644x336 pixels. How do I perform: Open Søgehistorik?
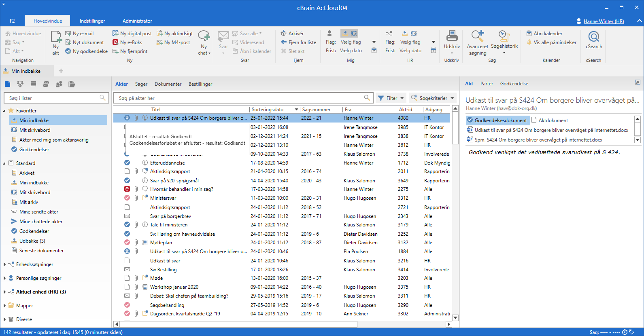(504, 42)
